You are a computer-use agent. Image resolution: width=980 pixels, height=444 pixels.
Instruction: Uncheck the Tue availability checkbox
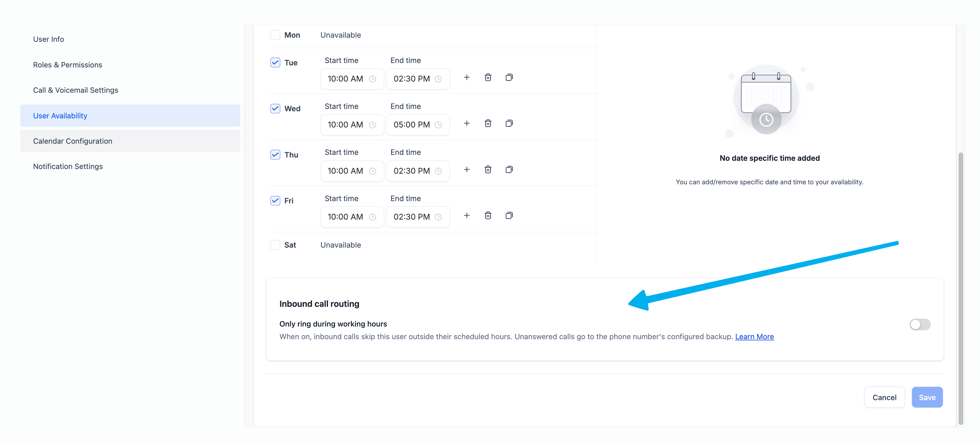275,62
